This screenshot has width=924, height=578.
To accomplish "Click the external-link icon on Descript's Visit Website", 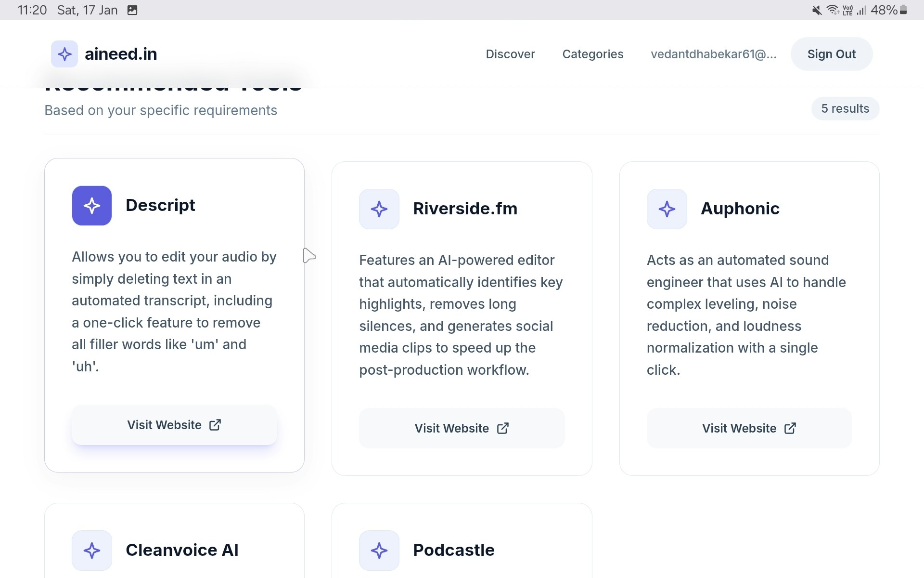I will pyautogui.click(x=215, y=425).
